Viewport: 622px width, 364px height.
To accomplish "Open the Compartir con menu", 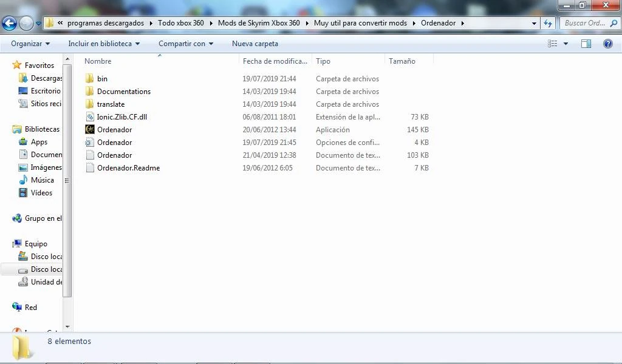I will tap(186, 44).
